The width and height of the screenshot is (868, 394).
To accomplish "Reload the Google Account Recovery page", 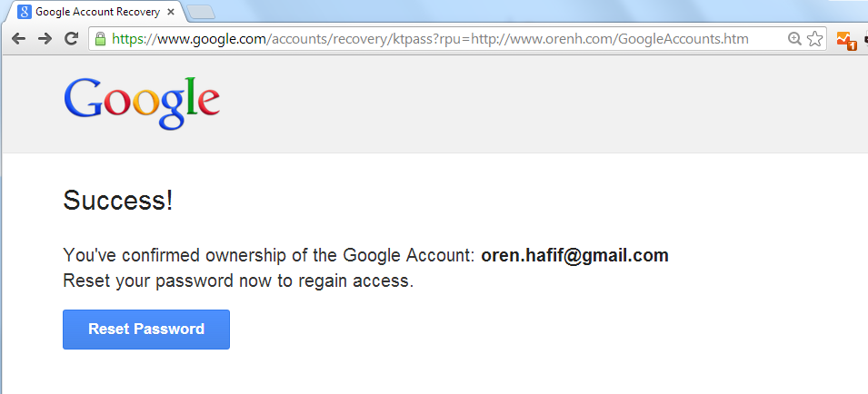I will 71,39.
